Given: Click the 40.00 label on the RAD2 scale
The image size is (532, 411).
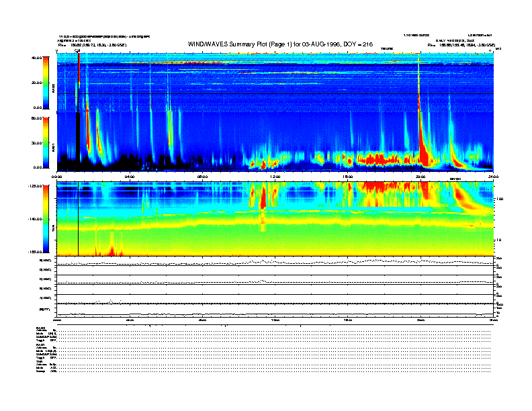Looking at the screenshot, I should tap(36, 58).
